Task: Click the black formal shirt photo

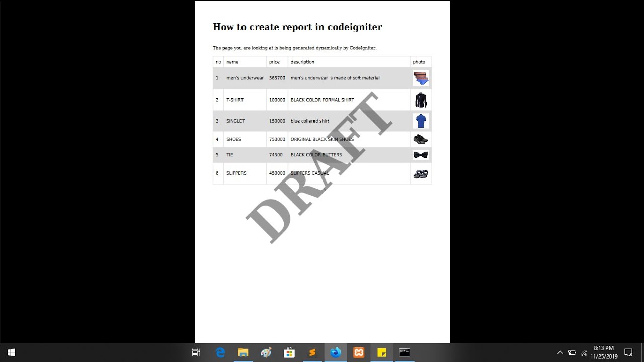Action: [x=421, y=100]
